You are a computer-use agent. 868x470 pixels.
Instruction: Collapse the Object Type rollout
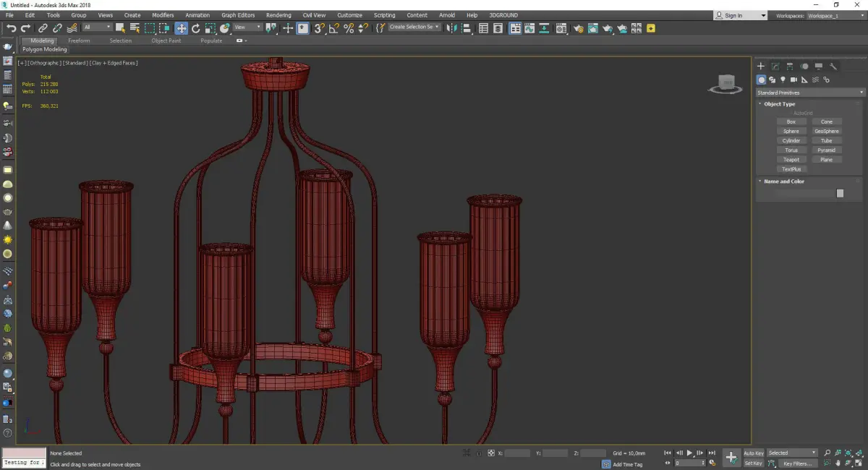click(x=779, y=104)
